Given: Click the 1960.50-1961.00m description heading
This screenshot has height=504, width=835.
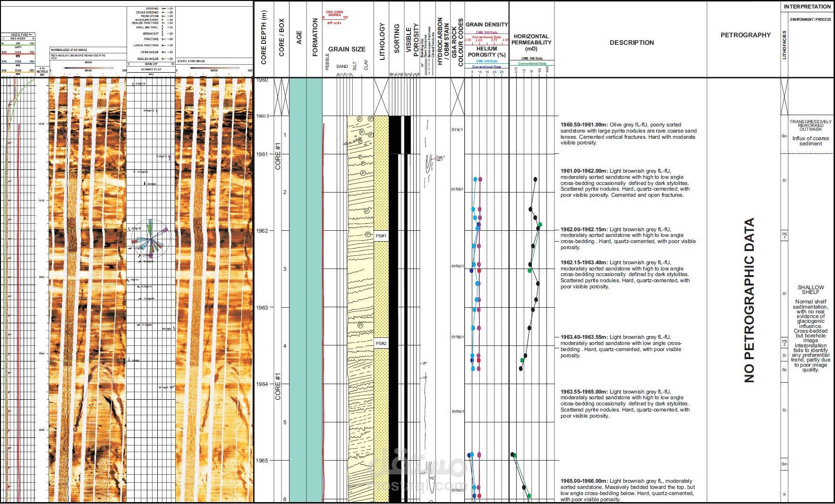Looking at the screenshot, I should coord(584,125).
